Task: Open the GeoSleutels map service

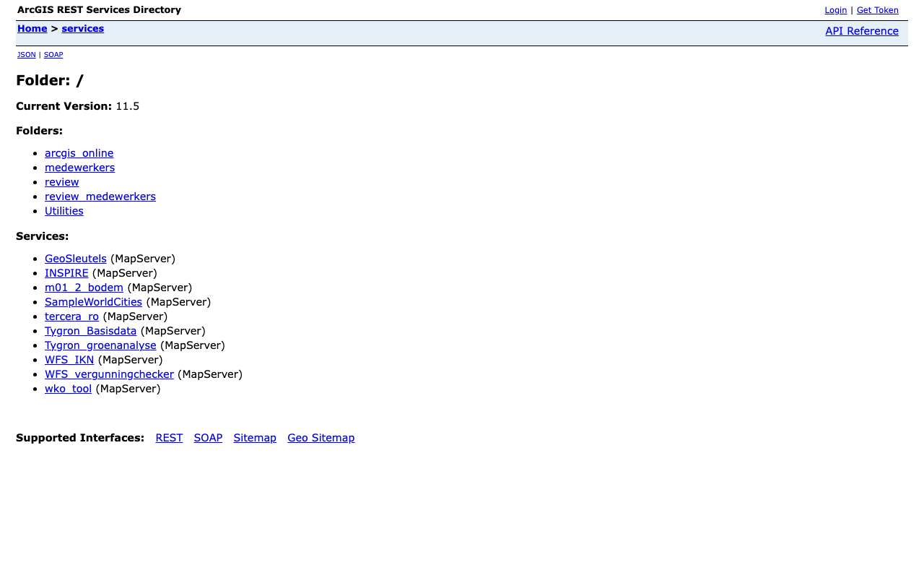Action: pos(76,259)
